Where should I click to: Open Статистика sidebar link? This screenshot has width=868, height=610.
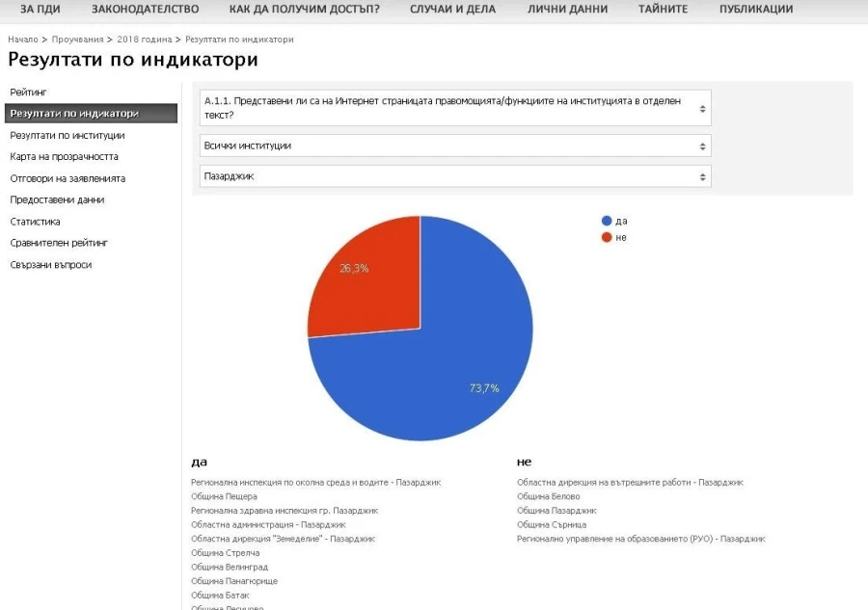point(35,222)
